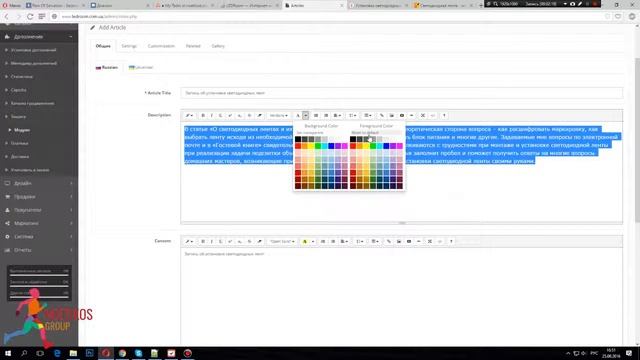Toggle Strikethrough in the Description editor toolbar

coord(249,116)
